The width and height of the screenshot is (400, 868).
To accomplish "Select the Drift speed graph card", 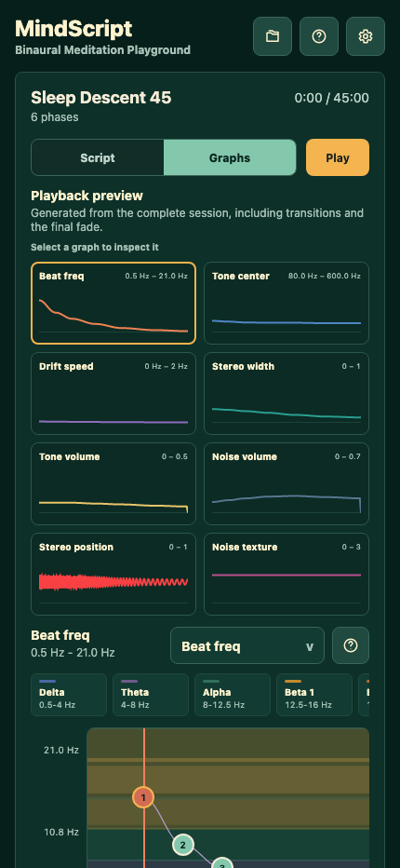I will point(113,394).
